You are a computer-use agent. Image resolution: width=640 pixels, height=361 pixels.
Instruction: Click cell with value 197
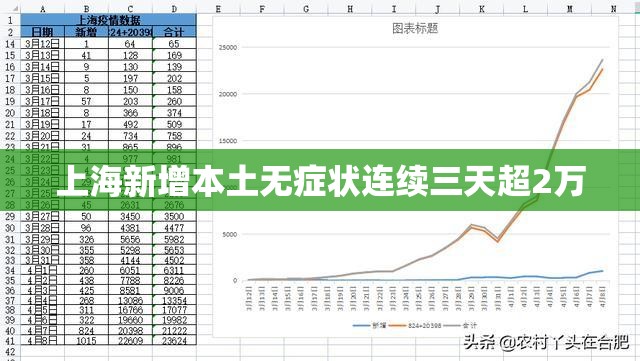tap(130, 78)
